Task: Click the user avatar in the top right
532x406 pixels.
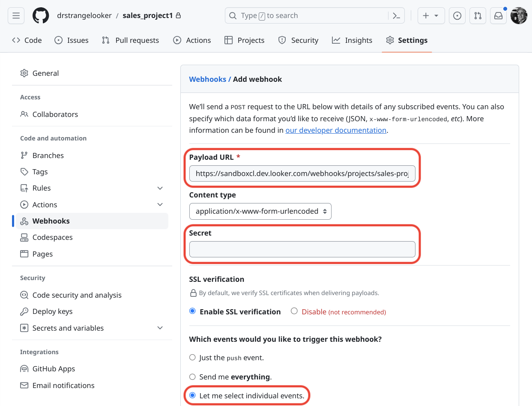Action: pos(519,15)
